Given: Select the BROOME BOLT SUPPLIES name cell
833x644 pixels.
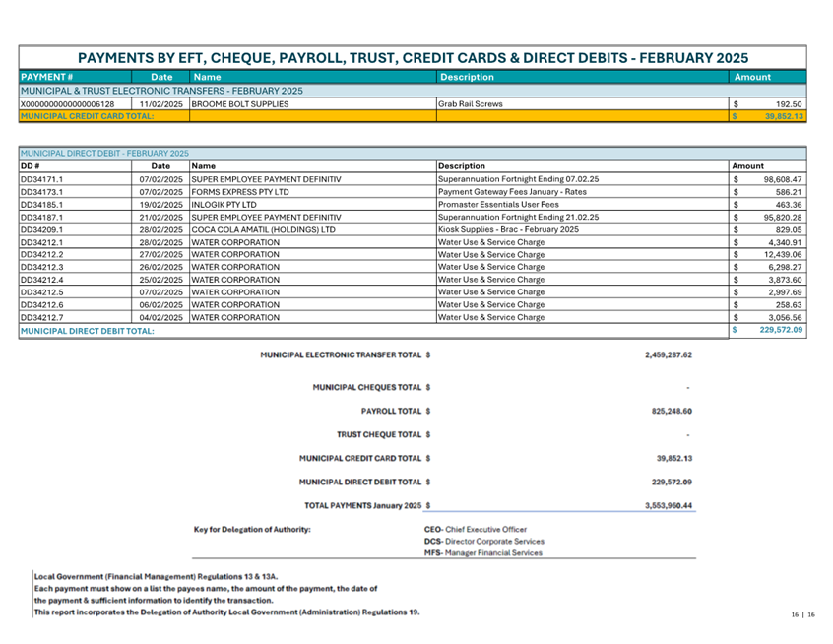Looking at the screenshot, I should point(240,104).
